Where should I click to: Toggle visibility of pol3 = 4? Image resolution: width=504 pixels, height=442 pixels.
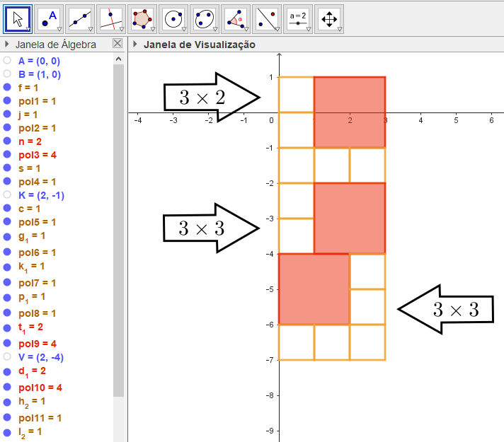[7, 155]
